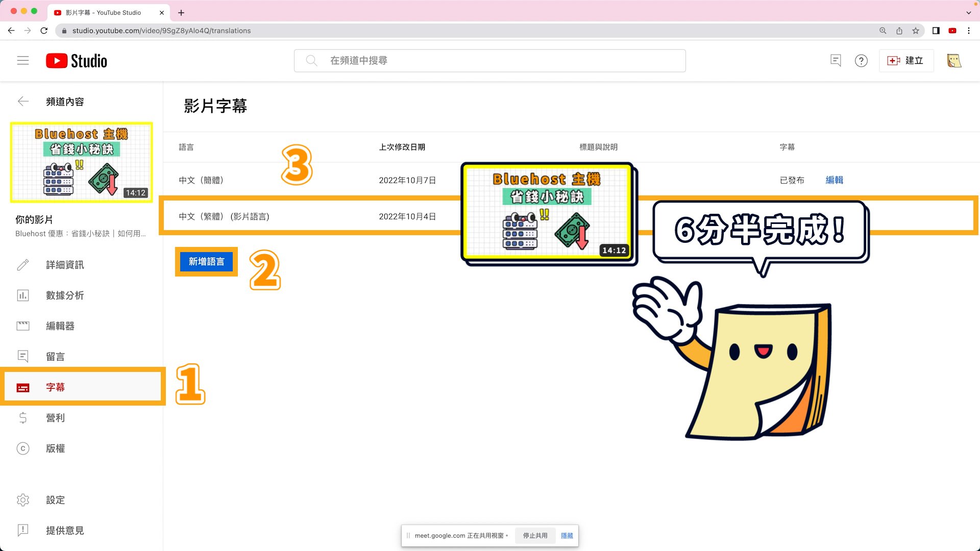Screen dimensions: 980x551
Task: Click the 2022年10月4日 date cell
Action: [407, 216]
